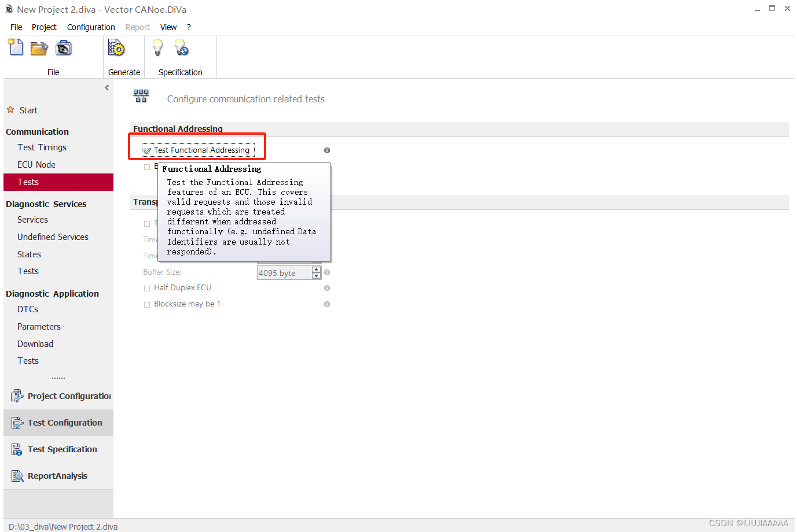Switch to the Project Configuration section
Viewport: 797px width, 532px height.
[58, 396]
